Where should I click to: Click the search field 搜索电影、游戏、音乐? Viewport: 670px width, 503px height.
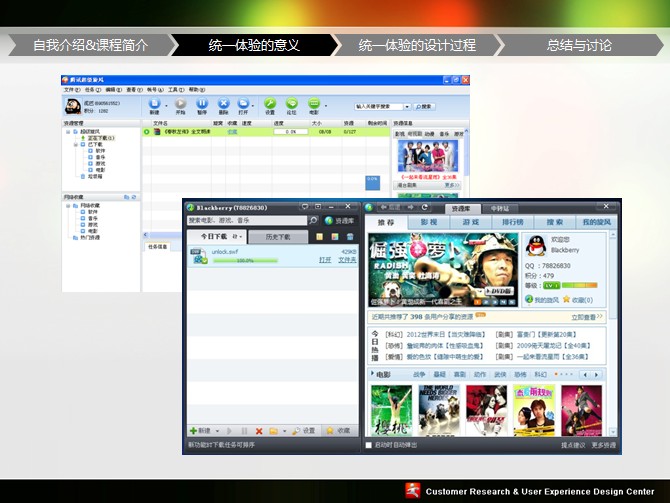247,220
